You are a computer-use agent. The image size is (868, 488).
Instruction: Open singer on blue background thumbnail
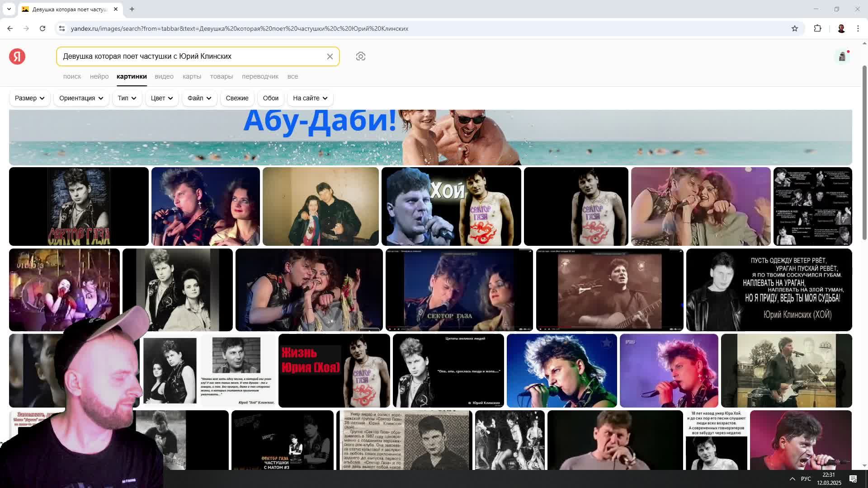[x=562, y=371]
